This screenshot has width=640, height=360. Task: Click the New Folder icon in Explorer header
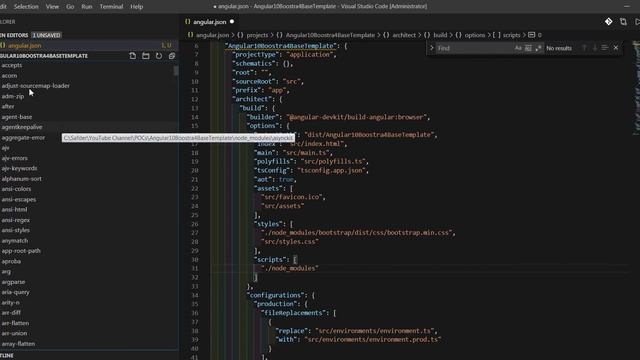tap(146, 56)
